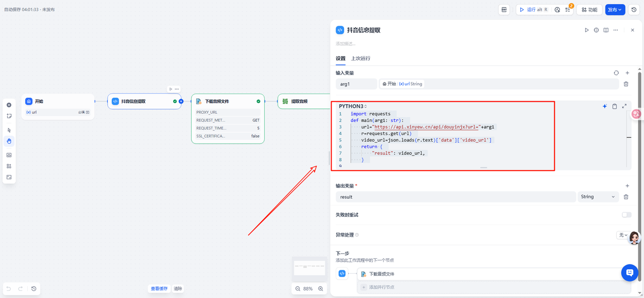The height and width of the screenshot is (298, 644).
Task: Click the 查看缓存 link
Action: 159,288
